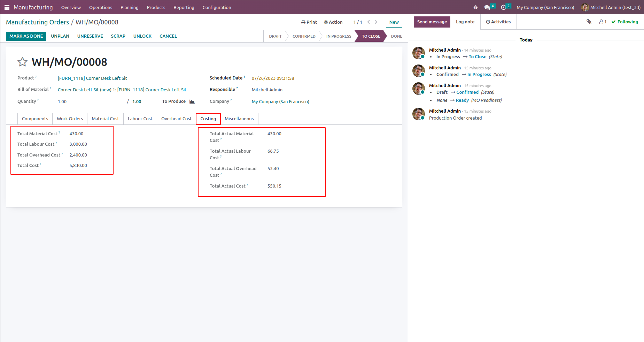Select To Close status stage
Image resolution: width=644 pixels, height=342 pixels.
[371, 36]
